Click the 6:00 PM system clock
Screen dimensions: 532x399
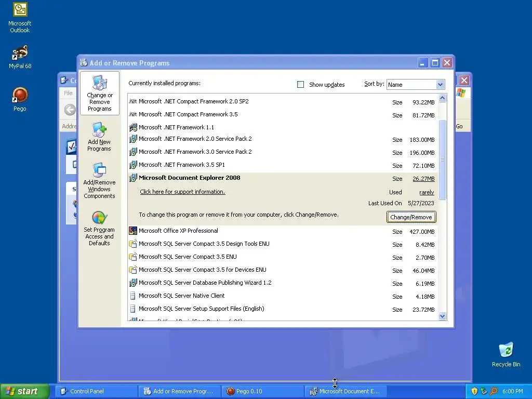[x=512, y=391]
